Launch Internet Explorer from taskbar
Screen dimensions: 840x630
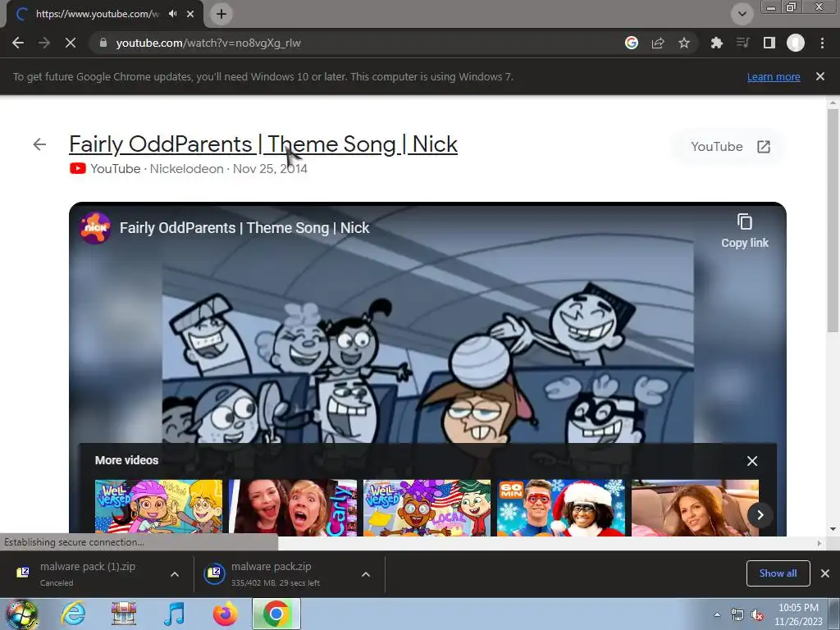pos(73,614)
